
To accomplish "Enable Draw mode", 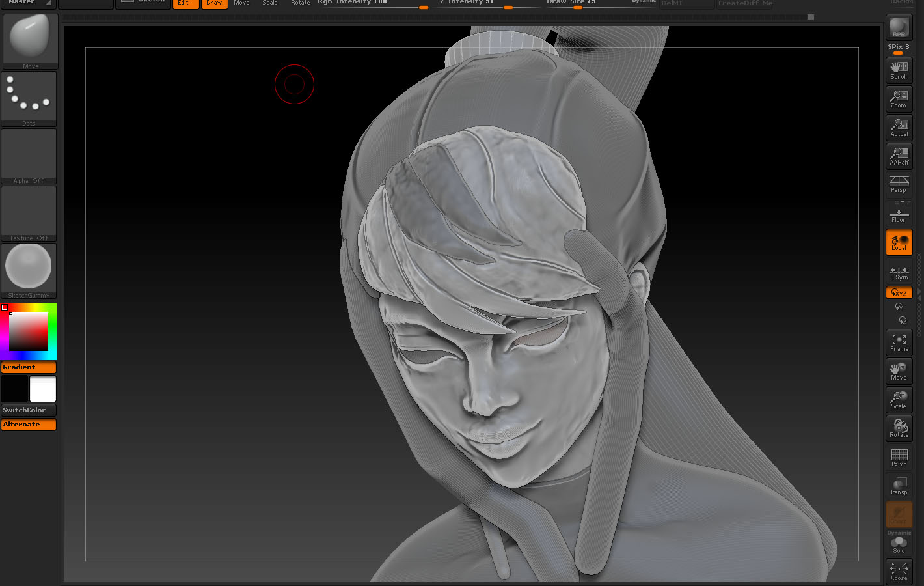I will (x=214, y=3).
